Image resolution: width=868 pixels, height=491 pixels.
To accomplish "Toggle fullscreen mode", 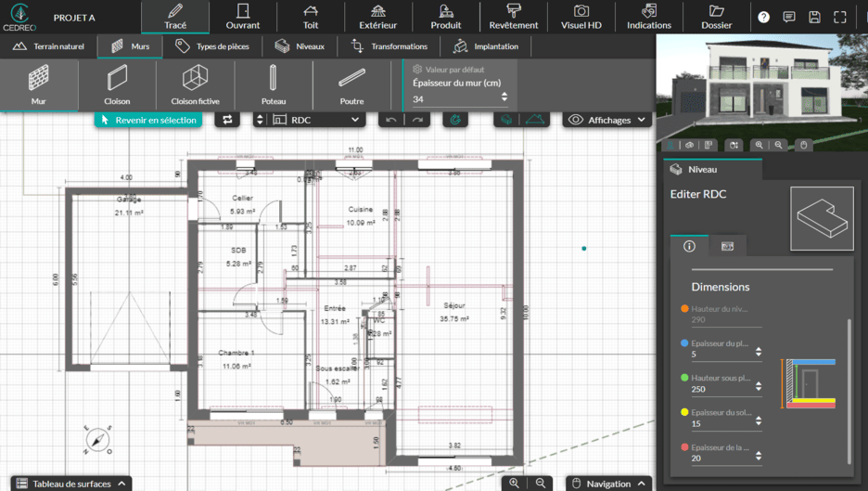I will [x=840, y=17].
